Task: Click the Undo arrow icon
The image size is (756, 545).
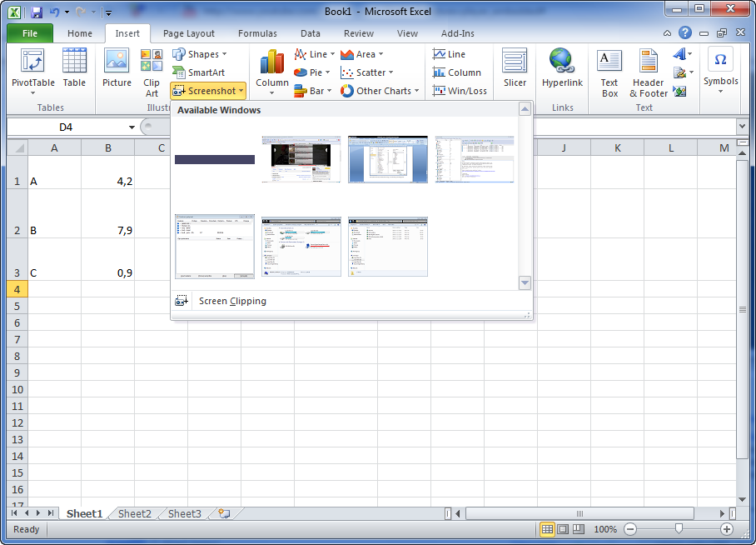Action: 54,12
